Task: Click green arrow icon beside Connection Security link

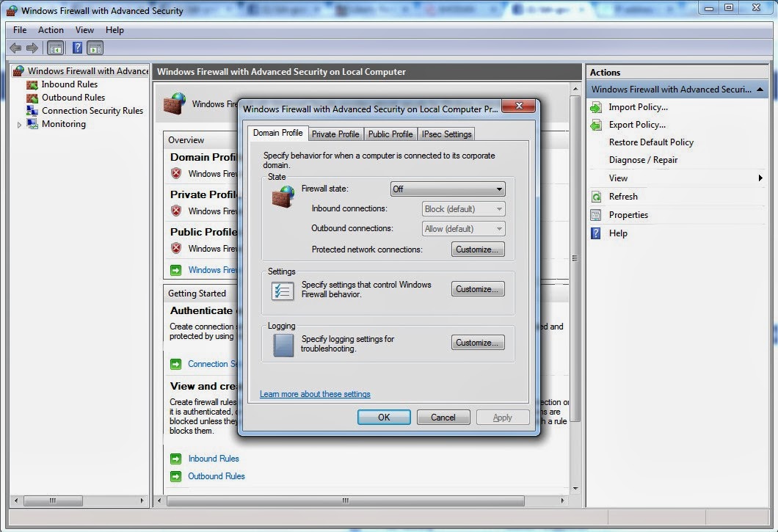Action: click(175, 364)
